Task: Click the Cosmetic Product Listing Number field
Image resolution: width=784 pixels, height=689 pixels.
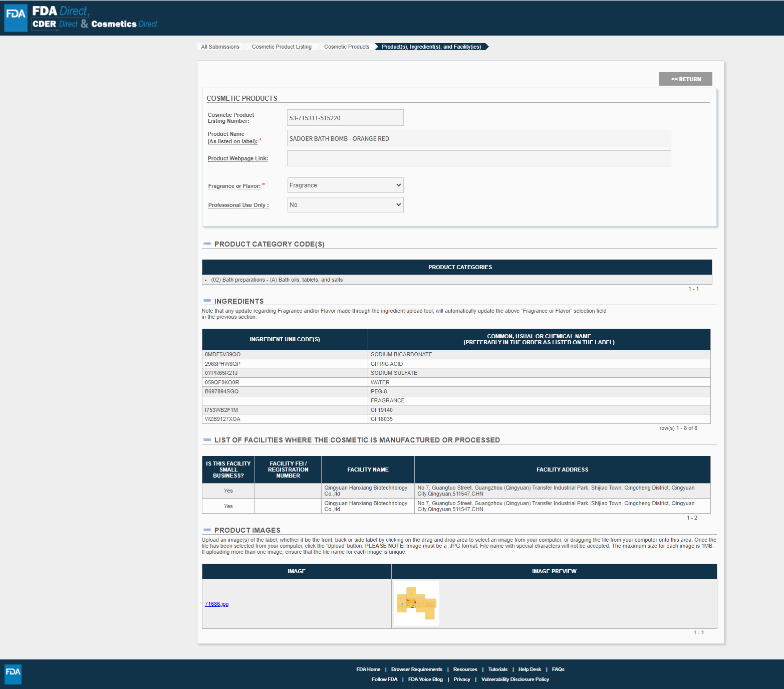Action: 345,118
